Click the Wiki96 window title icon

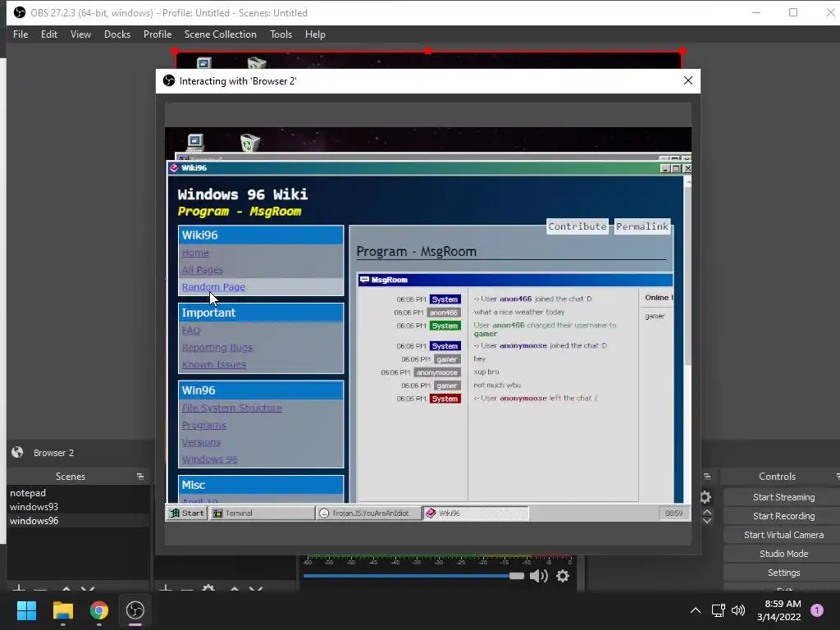[174, 167]
